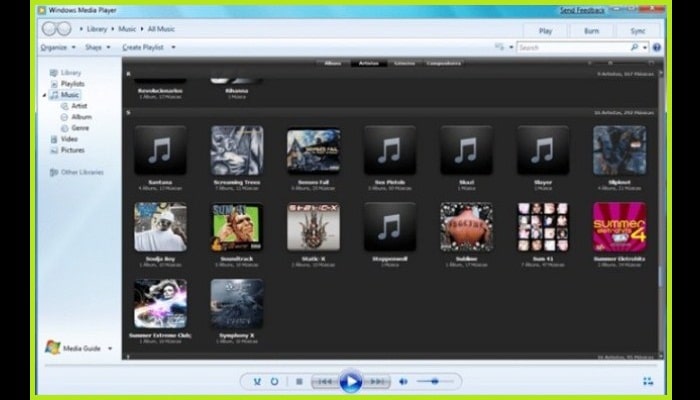The width and height of the screenshot is (700, 400).
Task: Play the current track
Action: (x=350, y=382)
